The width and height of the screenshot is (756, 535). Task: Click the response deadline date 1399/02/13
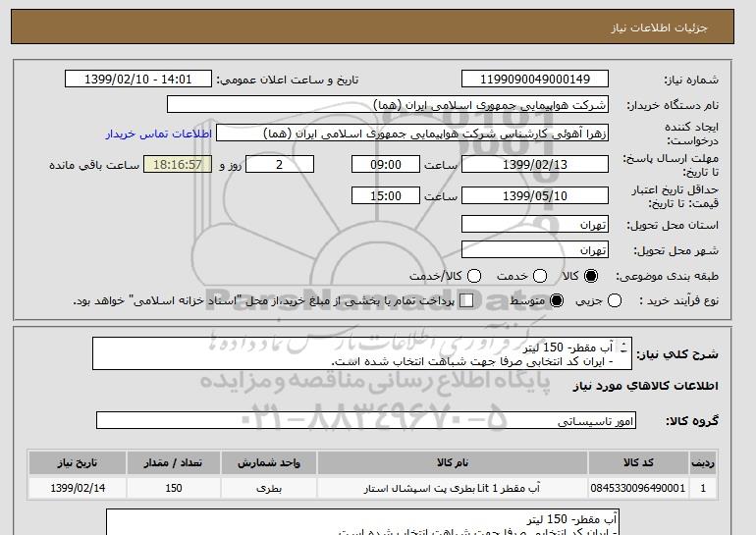coord(535,164)
